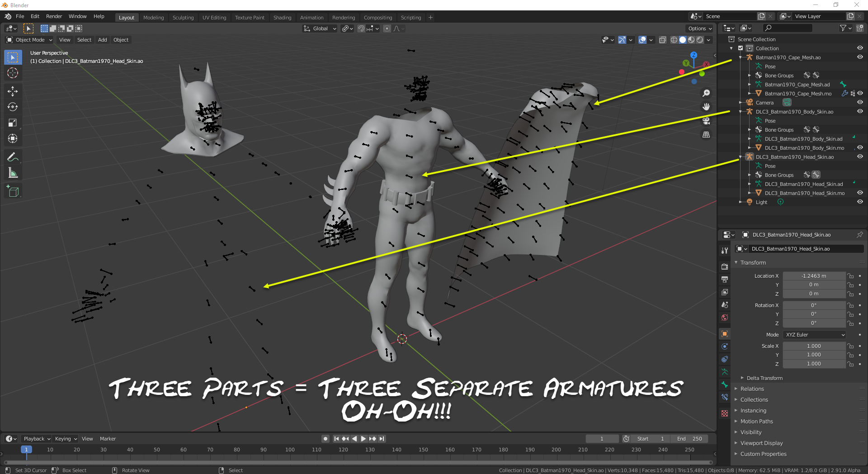Image resolution: width=868 pixels, height=474 pixels.
Task: Expand the Delta Transform panel
Action: [764, 378]
